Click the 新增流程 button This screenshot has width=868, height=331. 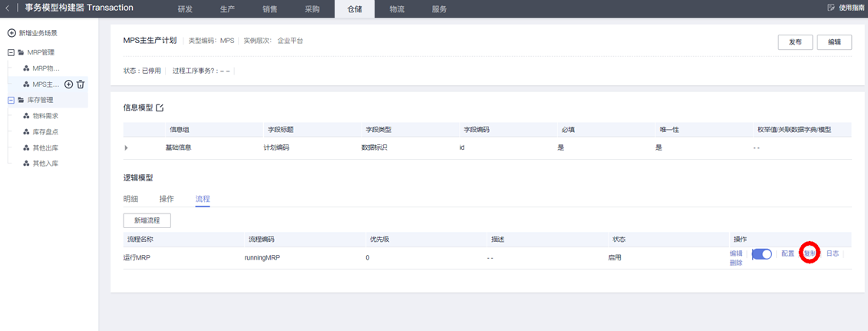coord(147,220)
